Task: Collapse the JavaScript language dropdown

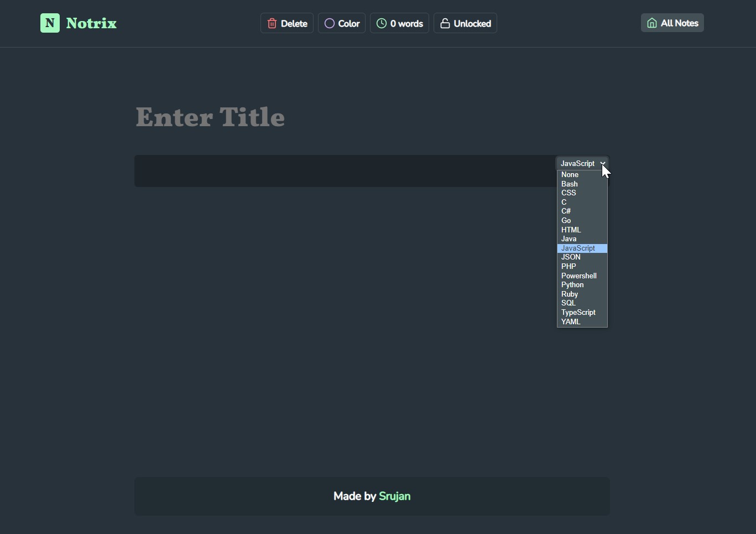Action: (x=582, y=163)
